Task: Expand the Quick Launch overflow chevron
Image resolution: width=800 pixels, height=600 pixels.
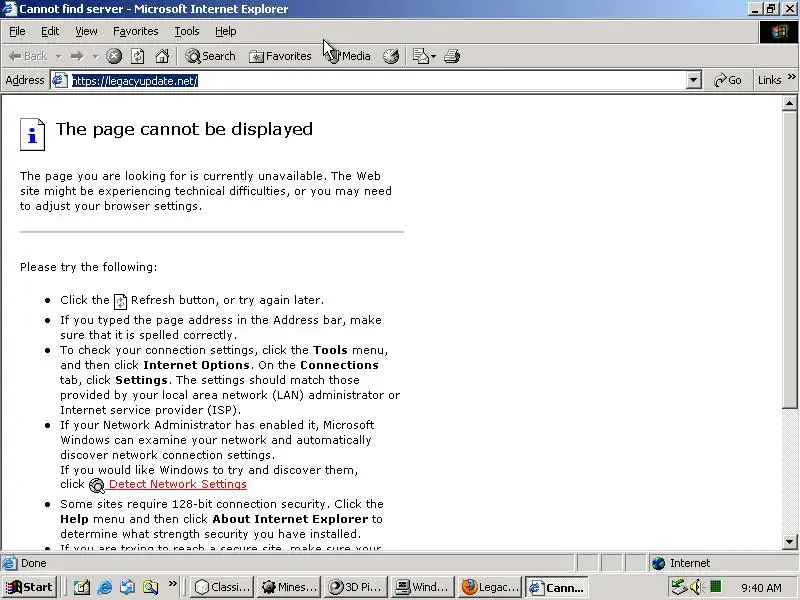Action: pos(172,583)
